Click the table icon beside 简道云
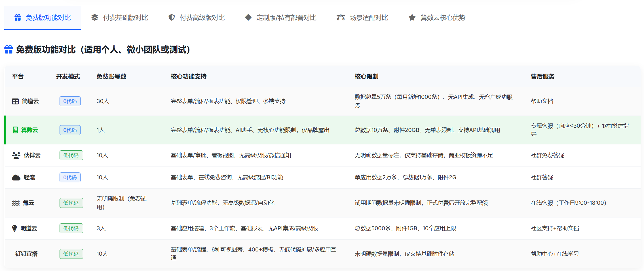The height and width of the screenshot is (271, 644). (15, 101)
